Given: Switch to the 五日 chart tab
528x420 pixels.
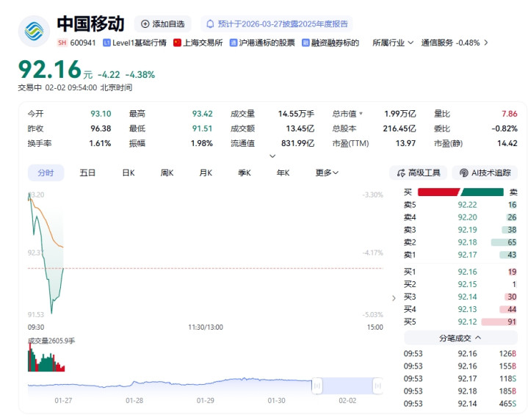Looking at the screenshot, I should (87, 173).
